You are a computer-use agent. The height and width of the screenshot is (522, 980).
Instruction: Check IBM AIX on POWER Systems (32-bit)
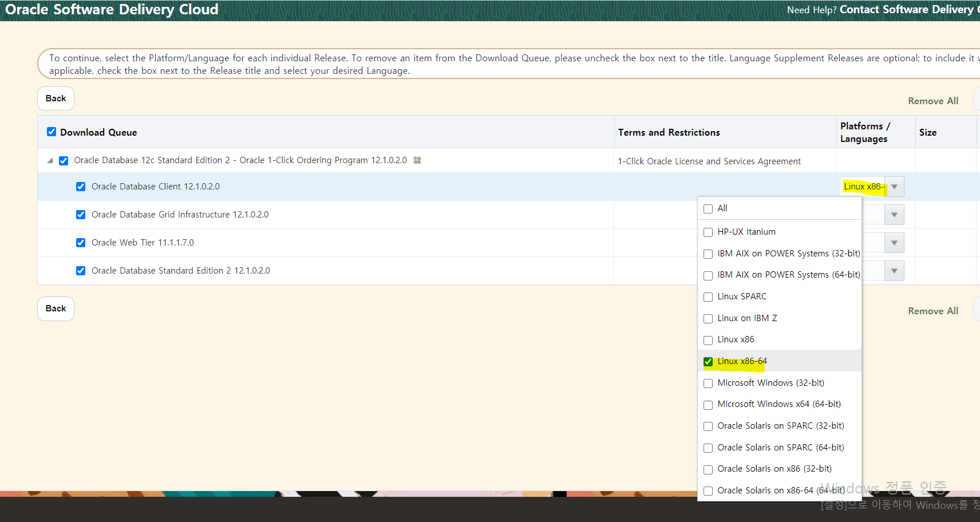click(708, 254)
